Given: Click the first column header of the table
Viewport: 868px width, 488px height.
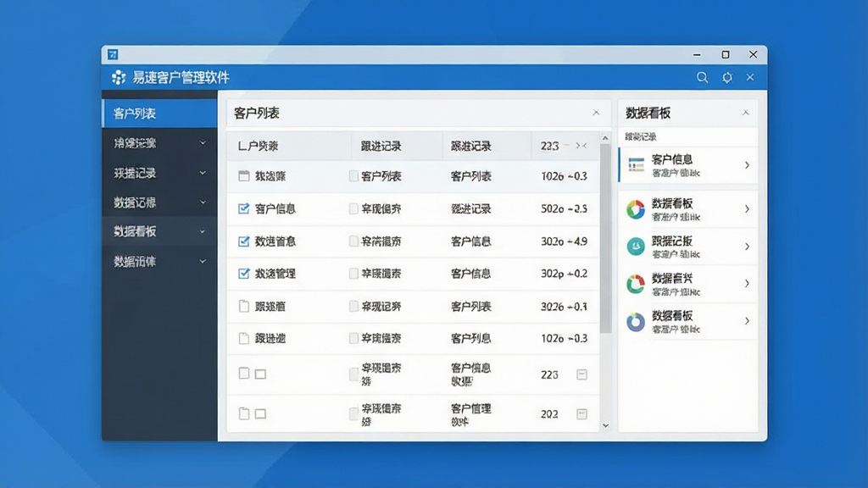Looking at the screenshot, I should click(x=258, y=146).
